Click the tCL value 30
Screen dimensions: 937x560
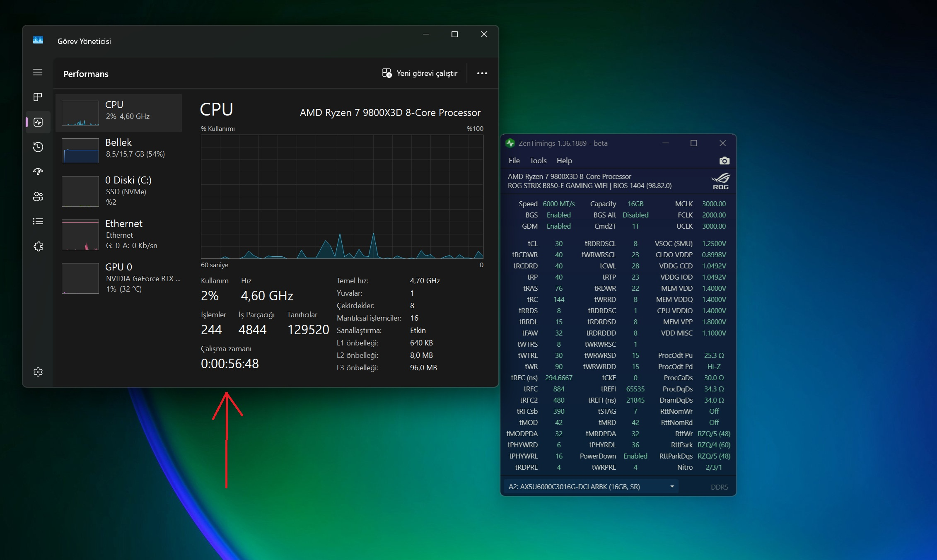click(559, 244)
